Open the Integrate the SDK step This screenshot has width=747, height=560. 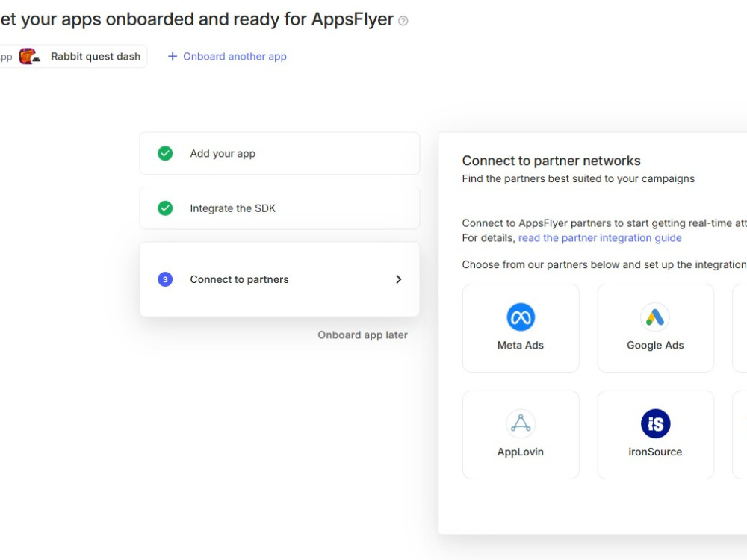tap(279, 208)
